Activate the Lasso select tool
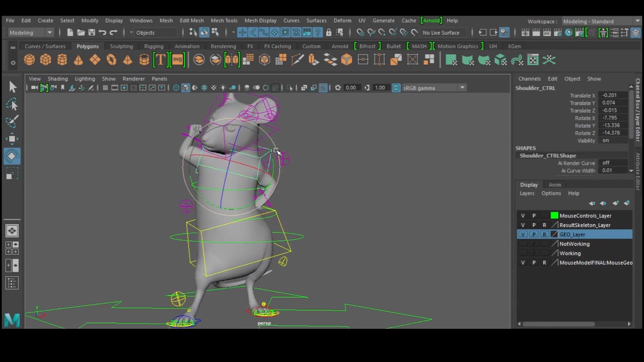The height and width of the screenshot is (362, 644). [12, 105]
